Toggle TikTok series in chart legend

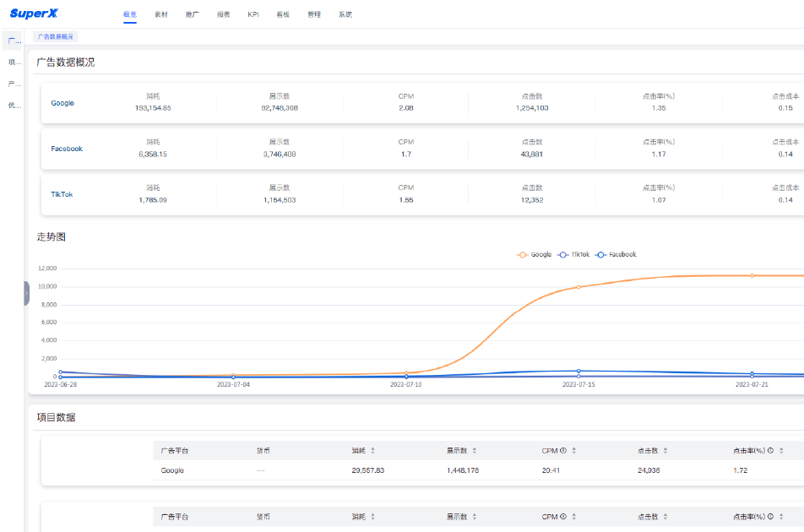click(574, 254)
